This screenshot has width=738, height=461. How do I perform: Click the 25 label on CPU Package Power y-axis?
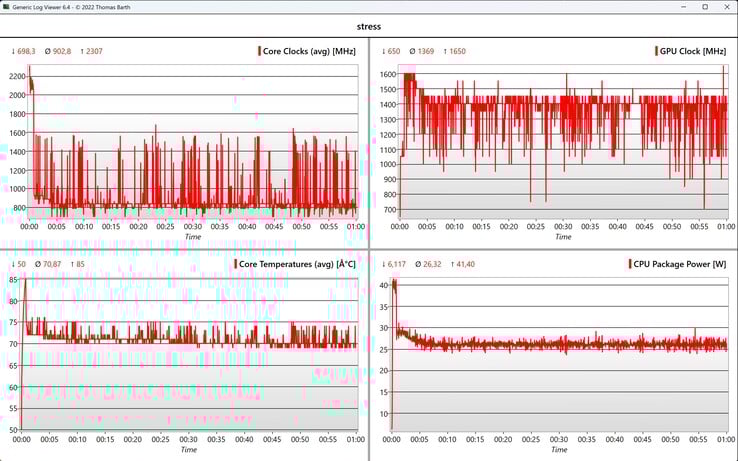click(x=384, y=349)
